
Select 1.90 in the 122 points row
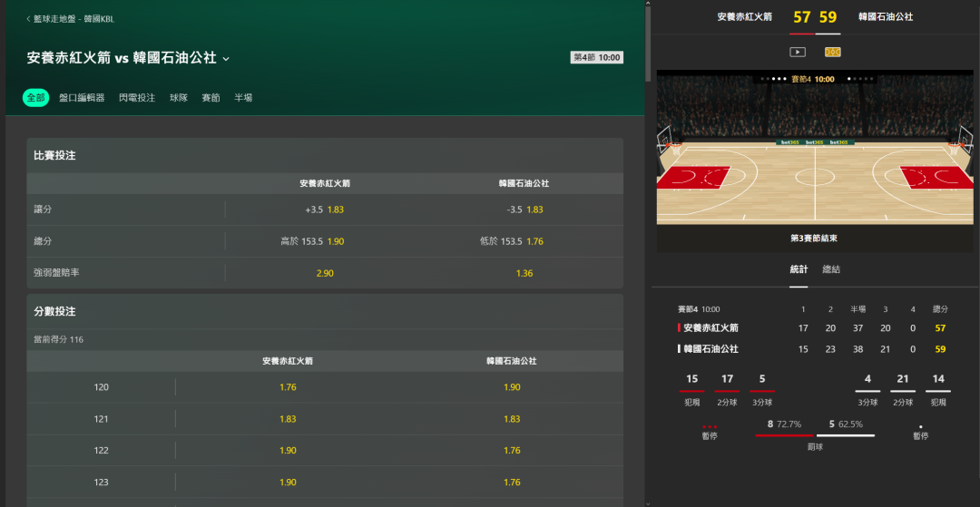(x=288, y=450)
